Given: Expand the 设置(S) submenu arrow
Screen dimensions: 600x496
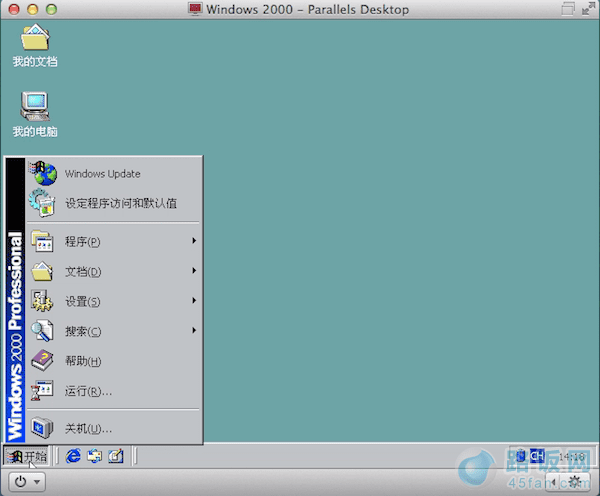Looking at the screenshot, I should tap(194, 300).
